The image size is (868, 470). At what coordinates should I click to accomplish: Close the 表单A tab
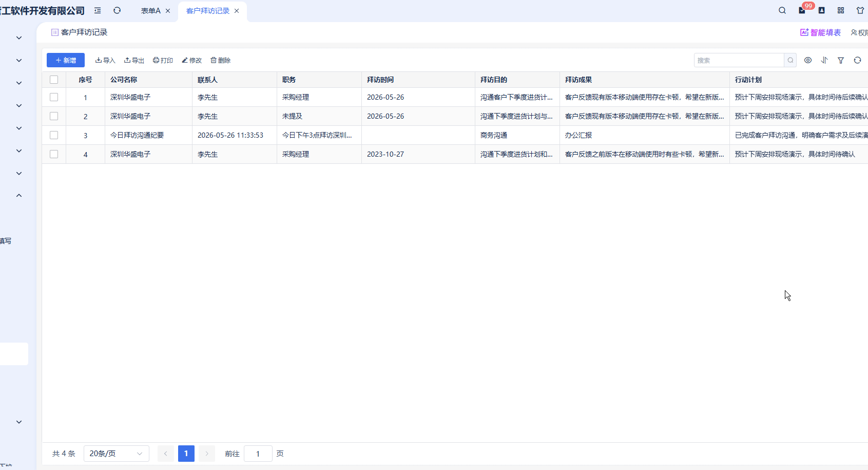[x=168, y=11]
